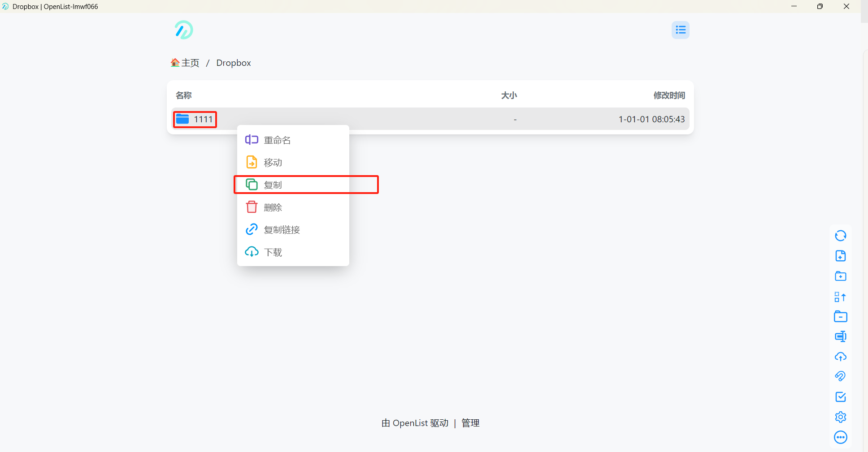Click the OpenList logo
The height and width of the screenshot is (452, 868).
[184, 30]
